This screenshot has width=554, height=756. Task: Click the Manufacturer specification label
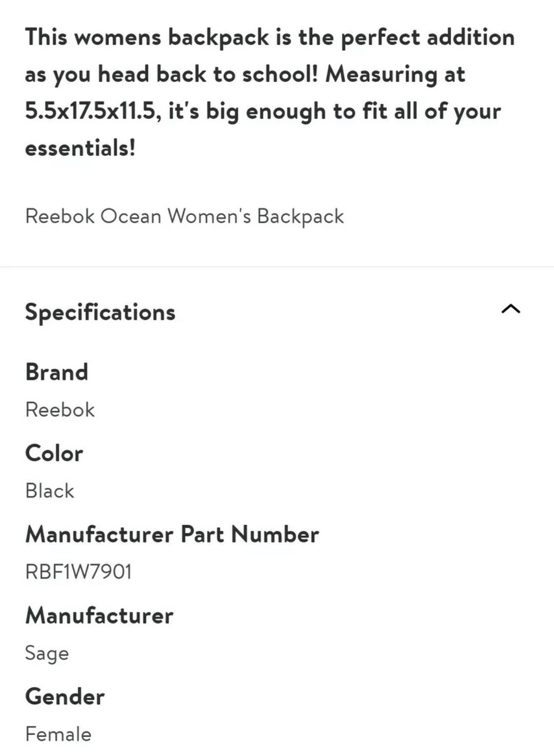[x=99, y=616]
